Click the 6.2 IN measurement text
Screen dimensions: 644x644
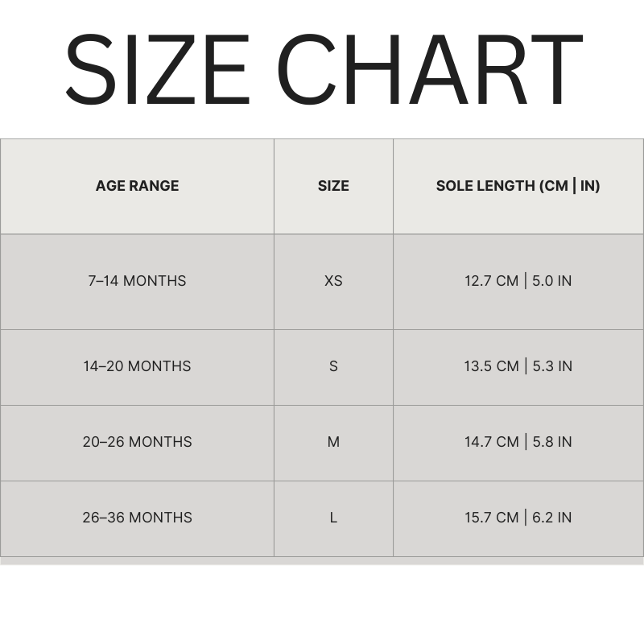[x=552, y=518]
